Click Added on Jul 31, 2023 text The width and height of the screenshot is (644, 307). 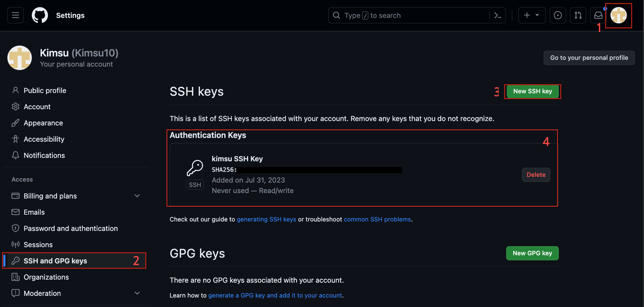248,180
